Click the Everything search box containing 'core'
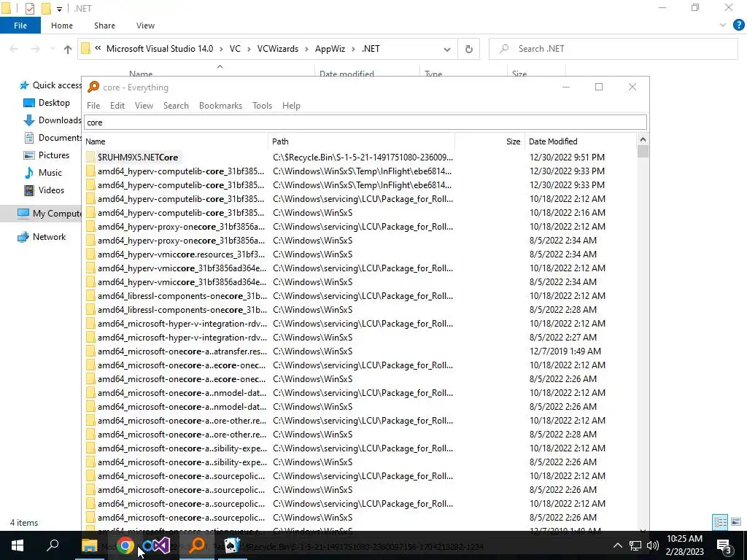747x560 pixels. 365,122
